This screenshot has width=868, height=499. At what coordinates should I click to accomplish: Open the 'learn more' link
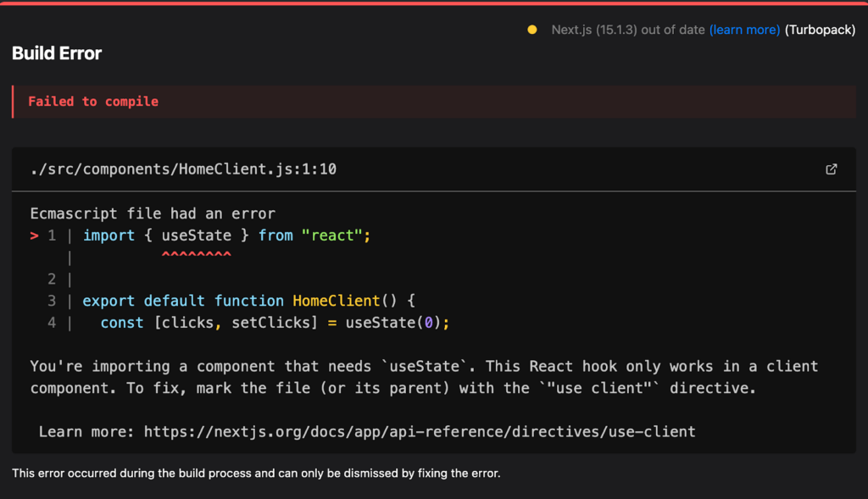(744, 30)
